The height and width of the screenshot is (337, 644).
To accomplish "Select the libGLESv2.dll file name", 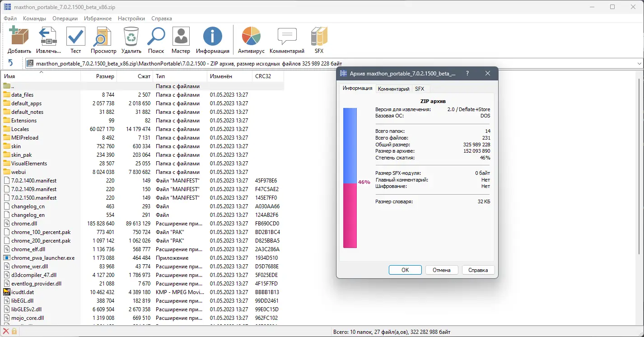I will pos(27,309).
